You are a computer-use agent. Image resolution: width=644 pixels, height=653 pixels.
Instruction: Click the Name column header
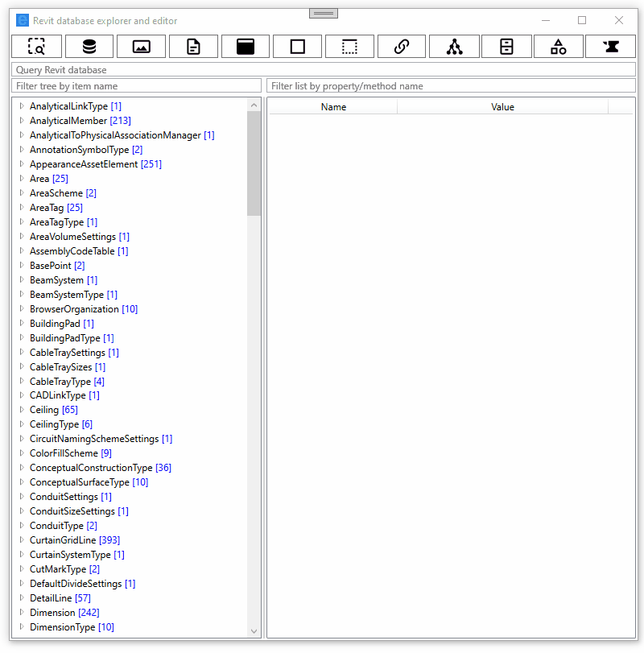point(333,106)
